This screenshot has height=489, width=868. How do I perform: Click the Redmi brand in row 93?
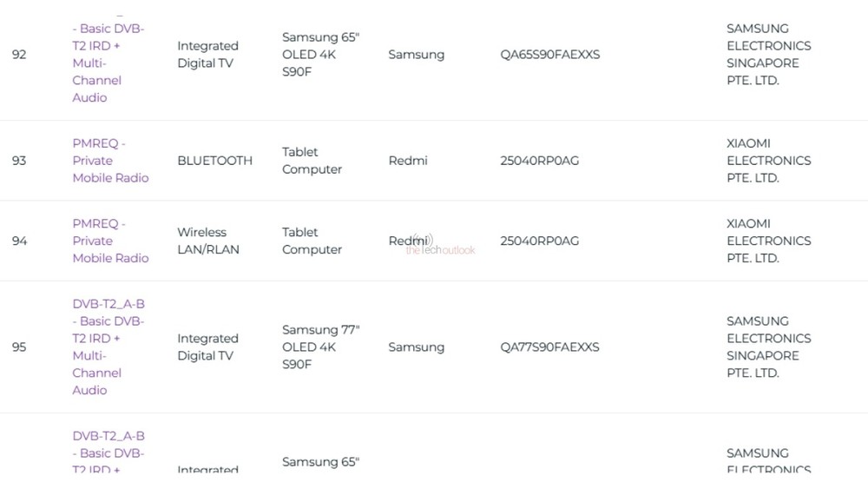pos(407,161)
